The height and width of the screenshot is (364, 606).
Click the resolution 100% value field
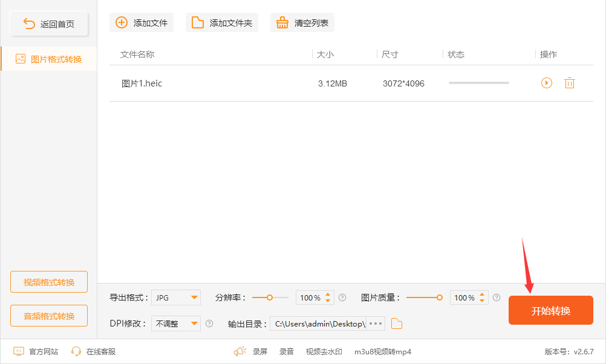(310, 297)
